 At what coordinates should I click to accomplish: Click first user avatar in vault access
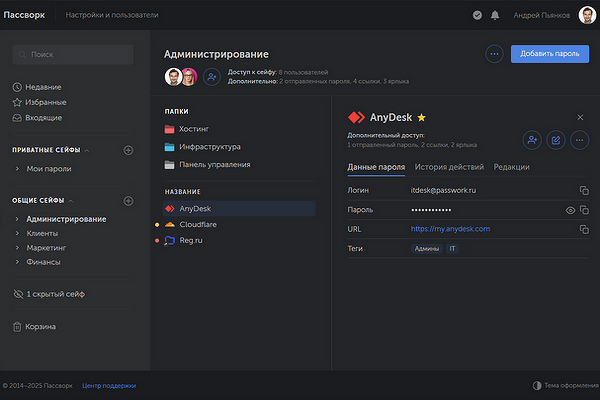click(173, 77)
